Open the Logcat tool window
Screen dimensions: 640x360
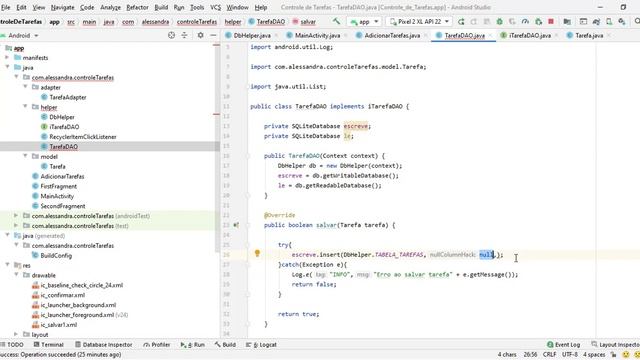click(x=261, y=344)
